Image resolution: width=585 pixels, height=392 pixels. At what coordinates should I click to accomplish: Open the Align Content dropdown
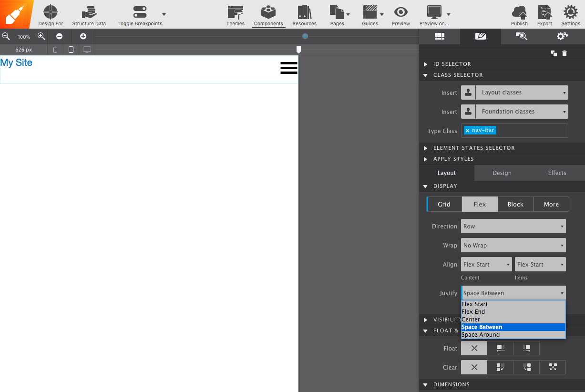tap(486, 265)
